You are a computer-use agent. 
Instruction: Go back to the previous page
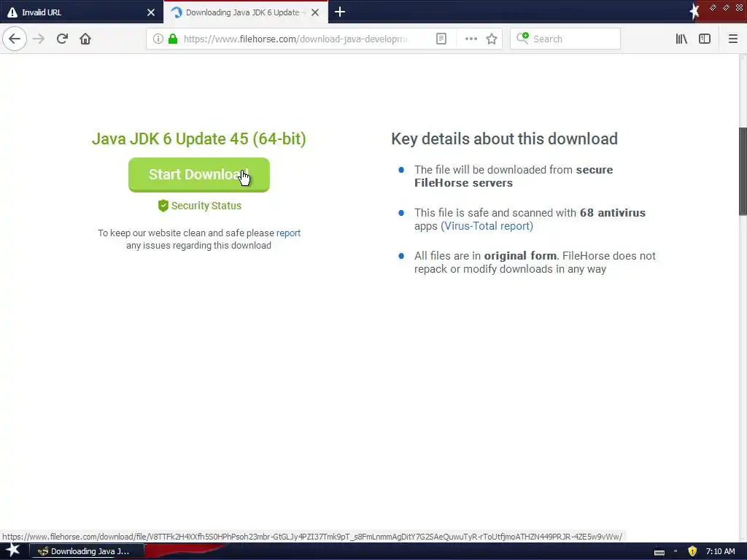(15, 39)
